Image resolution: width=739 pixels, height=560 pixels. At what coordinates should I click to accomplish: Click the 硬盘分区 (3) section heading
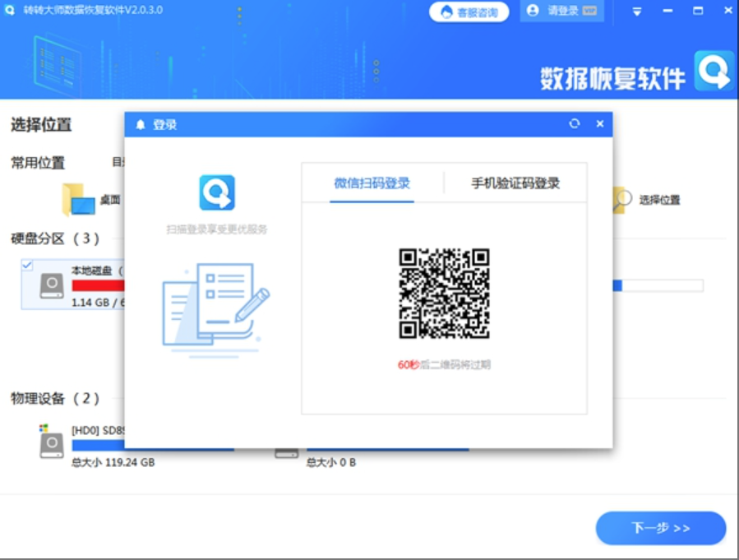tap(55, 238)
